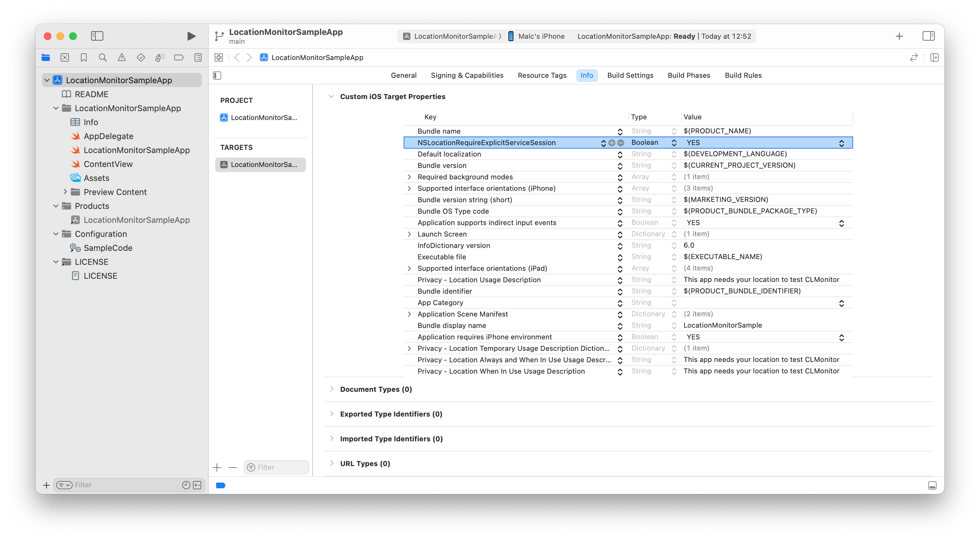Add a new target with plus button
Viewport: 980px width, 541px height.
217,468
